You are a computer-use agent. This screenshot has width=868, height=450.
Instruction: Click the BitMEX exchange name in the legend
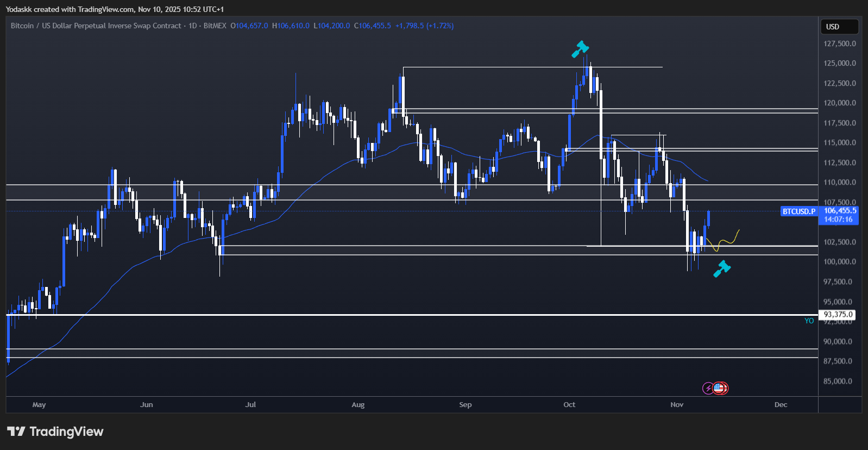pos(215,26)
